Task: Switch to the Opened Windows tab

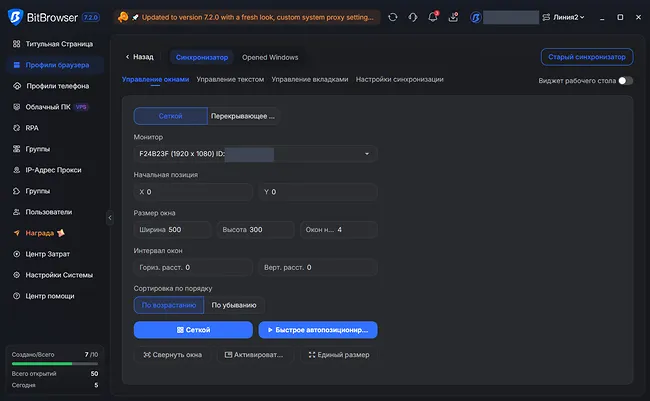Action: [270, 57]
